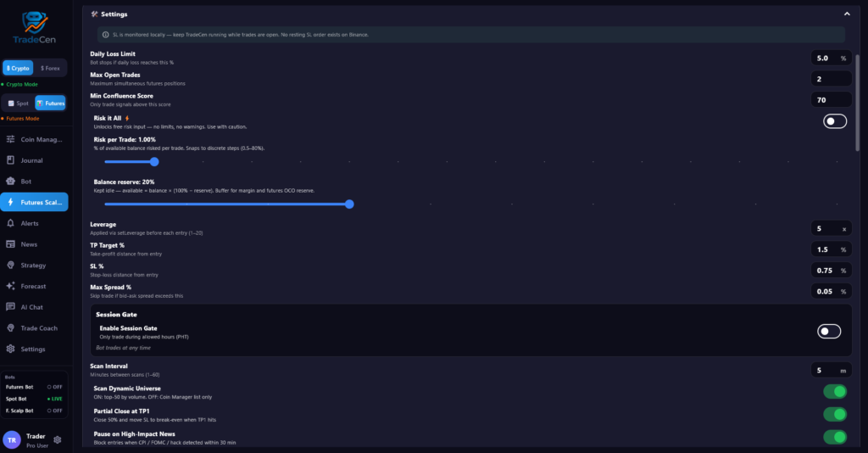Toggle Spot Bot LIVE status
The image size is (868, 453).
[54, 399]
